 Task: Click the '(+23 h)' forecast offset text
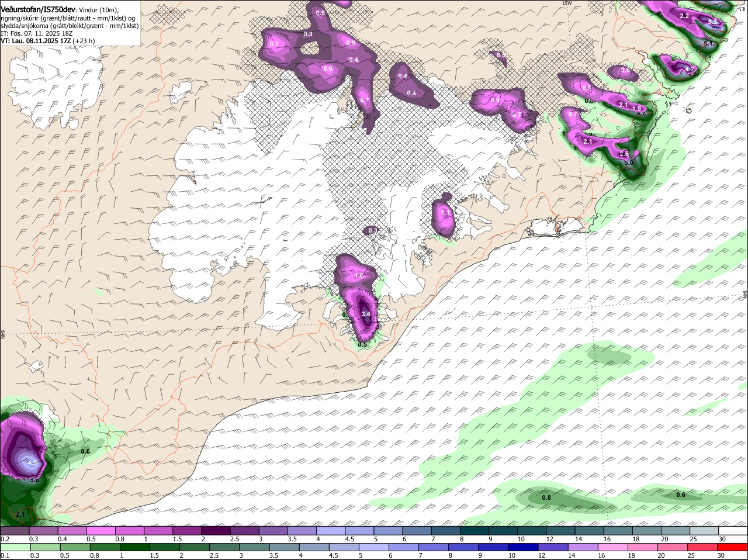[84, 41]
